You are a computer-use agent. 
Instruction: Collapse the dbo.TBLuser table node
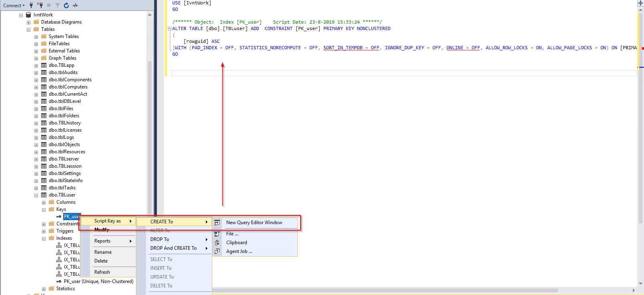[x=36, y=195]
